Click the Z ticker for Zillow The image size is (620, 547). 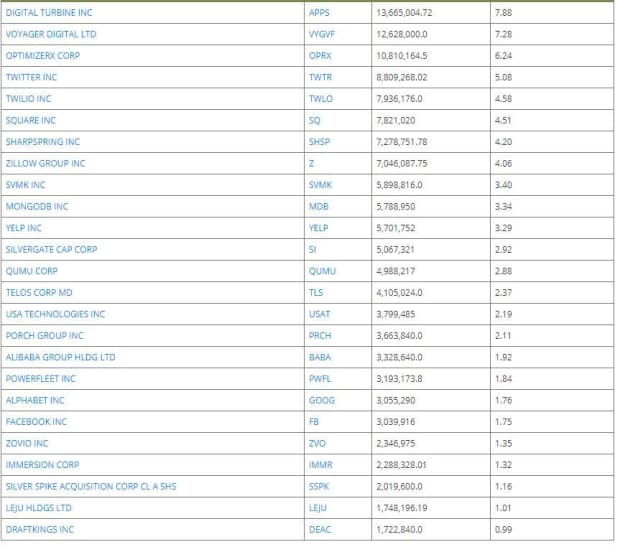click(x=312, y=163)
